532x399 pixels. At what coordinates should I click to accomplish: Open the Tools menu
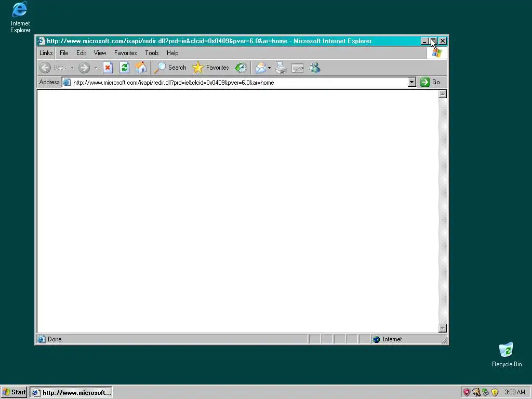coord(152,53)
